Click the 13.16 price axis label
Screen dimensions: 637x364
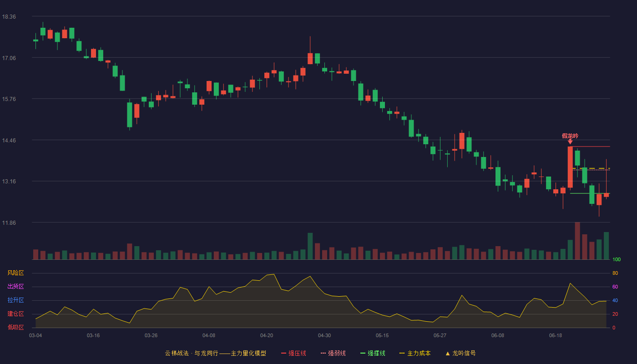(x=9, y=182)
